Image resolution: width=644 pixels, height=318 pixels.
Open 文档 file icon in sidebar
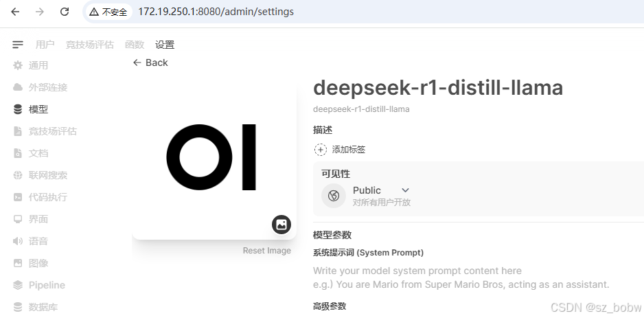[x=18, y=153]
